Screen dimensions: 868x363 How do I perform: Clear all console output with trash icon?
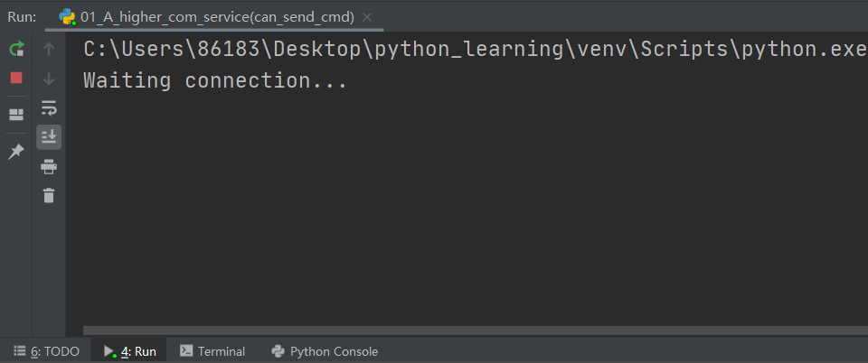[49, 195]
